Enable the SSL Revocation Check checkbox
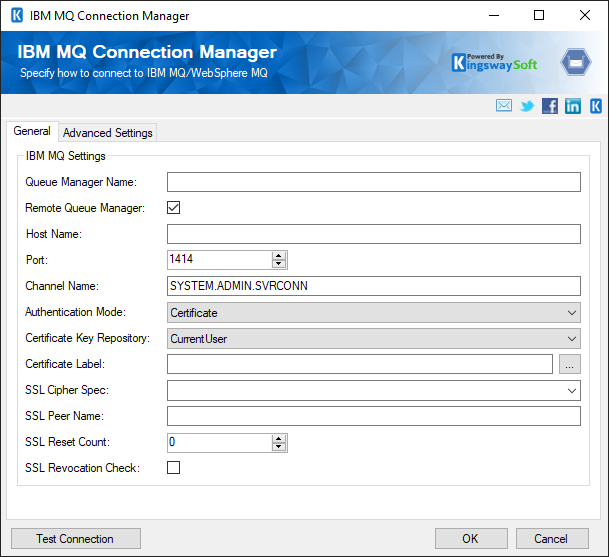The image size is (609, 557). click(174, 467)
